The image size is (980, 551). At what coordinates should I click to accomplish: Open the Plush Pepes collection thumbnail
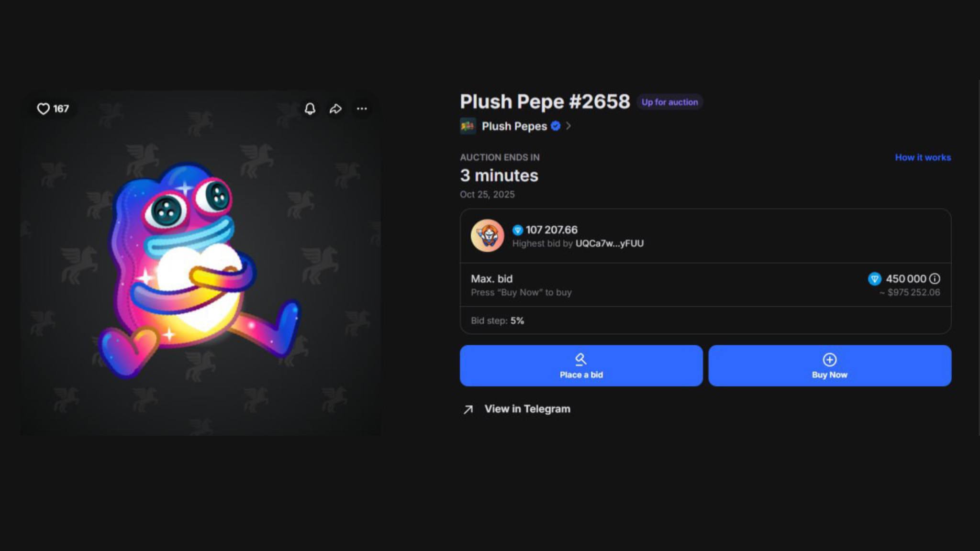(468, 126)
